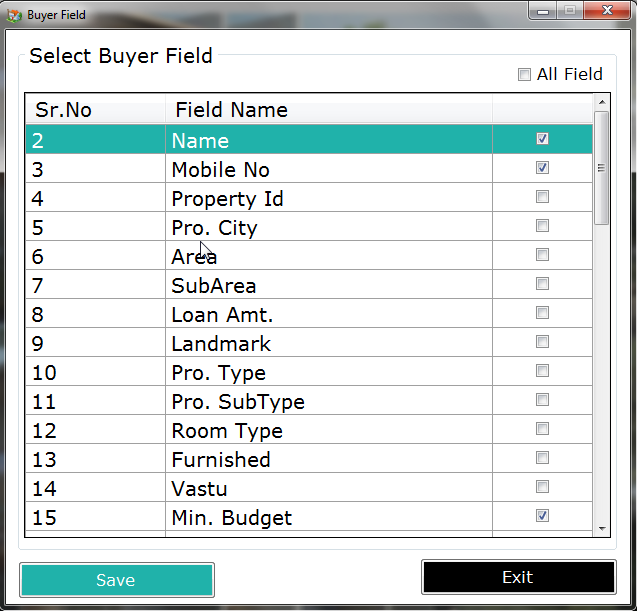Click the scrollbar down arrow
Screen dimensions: 637x611
(601, 527)
